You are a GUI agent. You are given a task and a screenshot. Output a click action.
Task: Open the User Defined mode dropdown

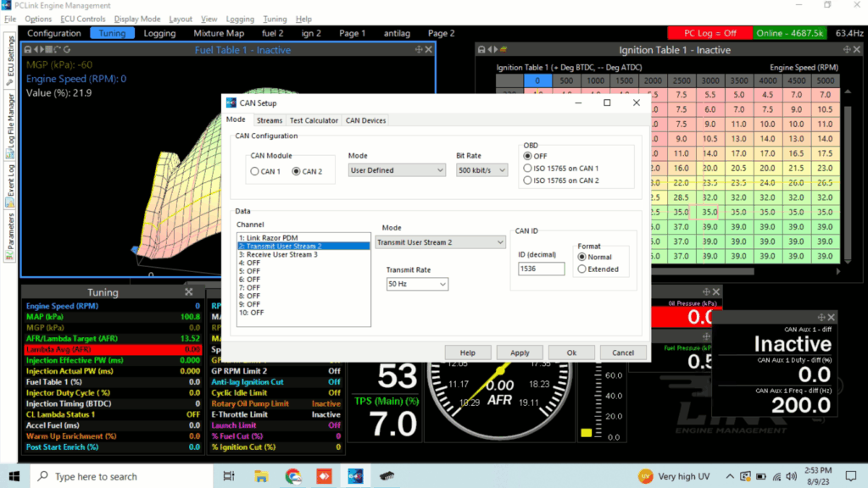tap(397, 170)
